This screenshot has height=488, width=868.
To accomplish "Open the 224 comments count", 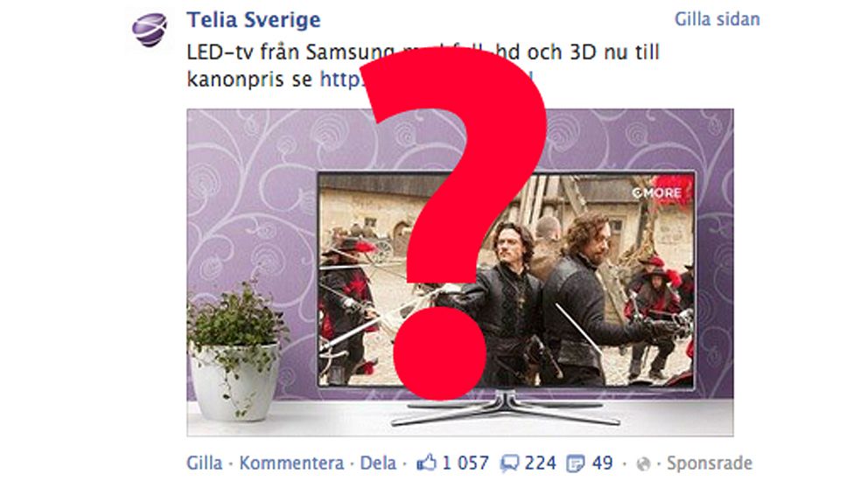I will (540, 463).
